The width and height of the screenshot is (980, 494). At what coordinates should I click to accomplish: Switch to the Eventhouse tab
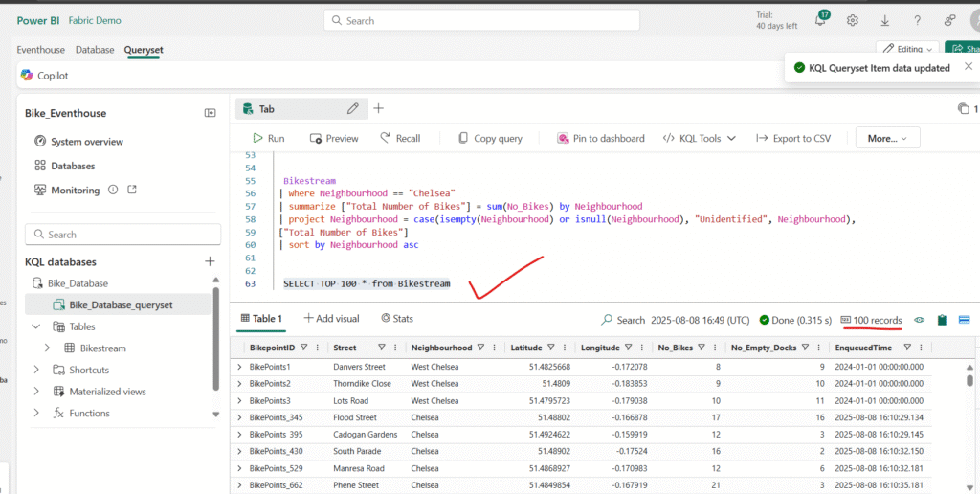coord(40,50)
